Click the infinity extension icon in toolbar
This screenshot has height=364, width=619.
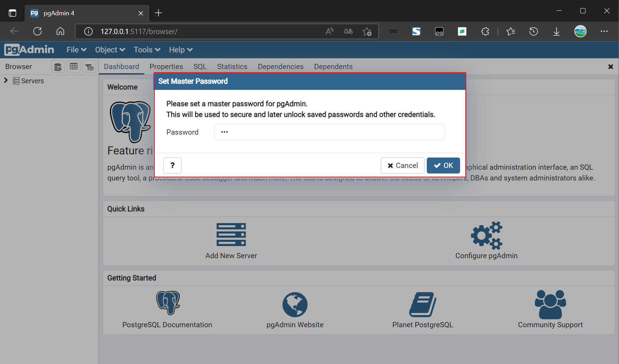point(393,32)
